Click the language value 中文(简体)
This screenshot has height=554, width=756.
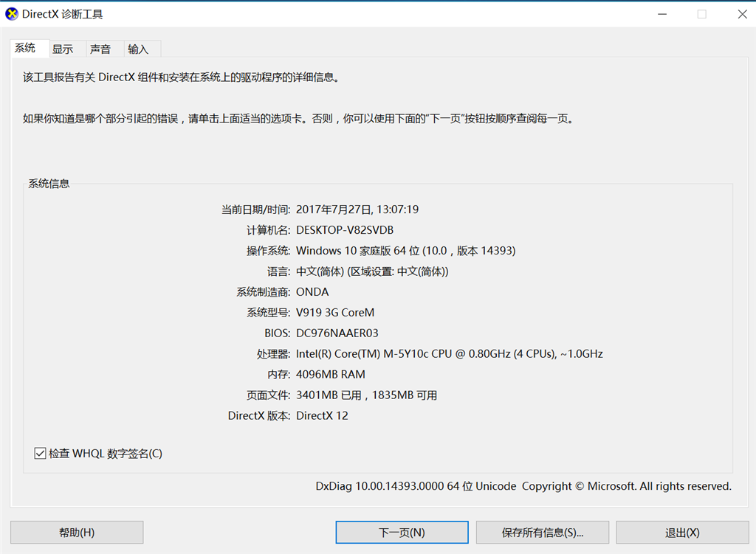pos(372,271)
